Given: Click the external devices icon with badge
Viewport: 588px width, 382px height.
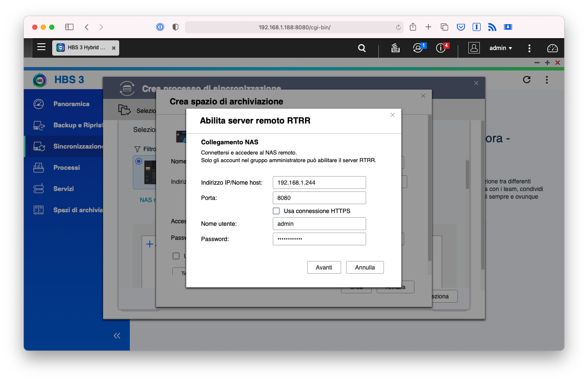Looking at the screenshot, I should [x=418, y=48].
